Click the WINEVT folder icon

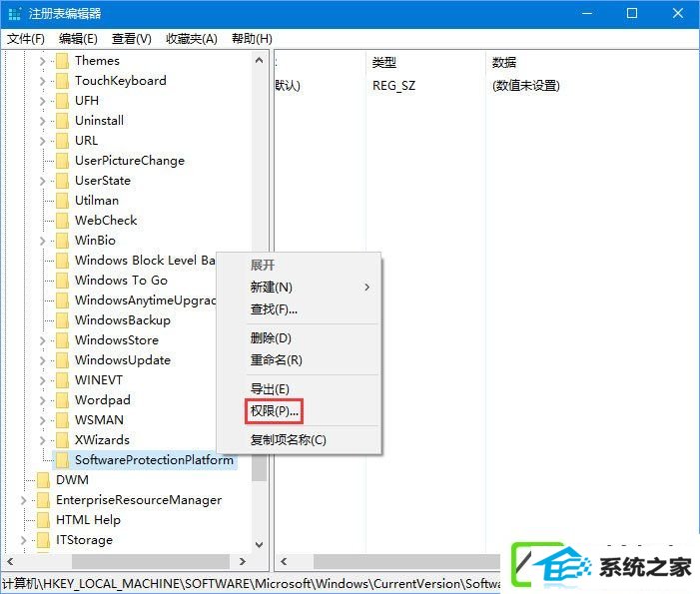click(62, 380)
